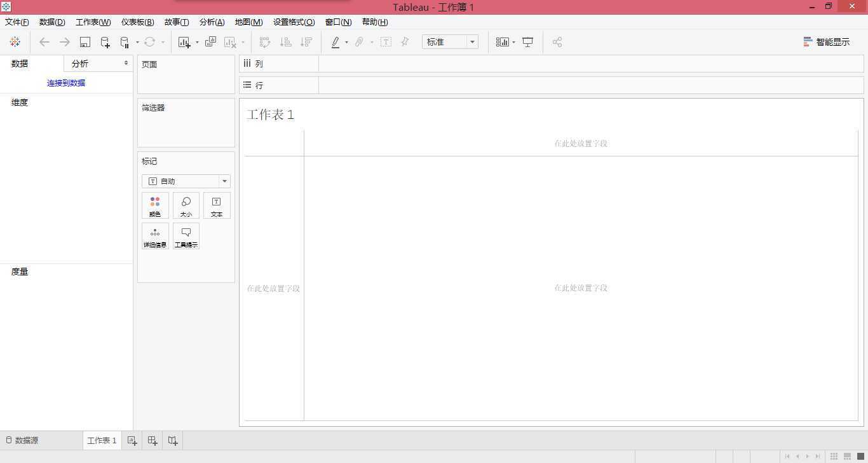The height and width of the screenshot is (463, 868).
Task: Switch to show sheet sorter view
Action: [x=834, y=456]
